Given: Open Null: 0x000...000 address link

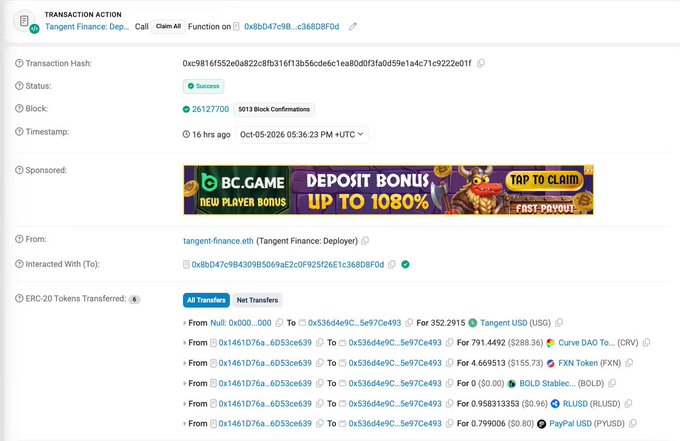Looking at the screenshot, I should (241, 323).
